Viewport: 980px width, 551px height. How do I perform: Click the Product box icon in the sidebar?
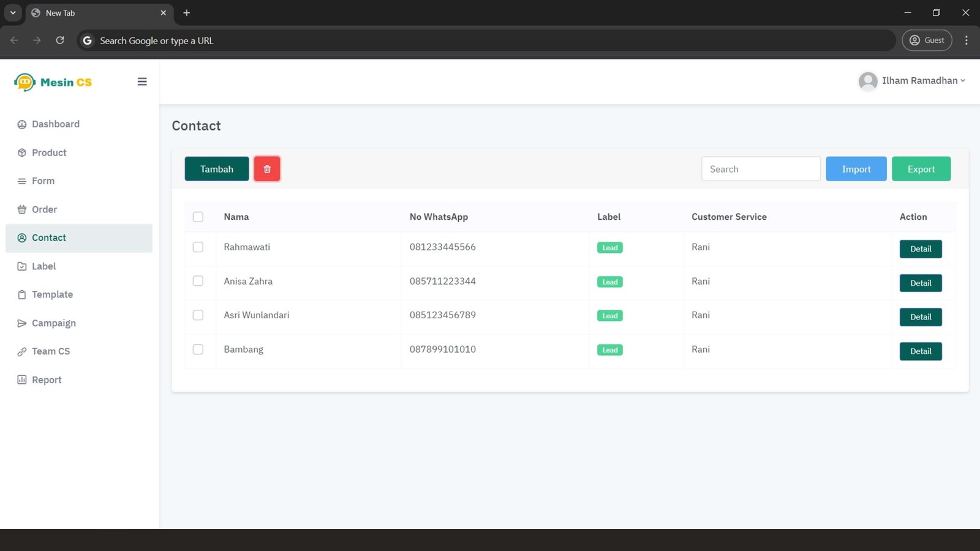[x=22, y=153]
